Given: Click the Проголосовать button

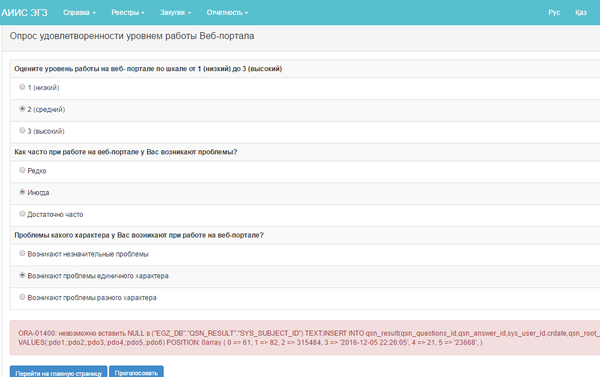Looking at the screenshot, I should (136, 372).
